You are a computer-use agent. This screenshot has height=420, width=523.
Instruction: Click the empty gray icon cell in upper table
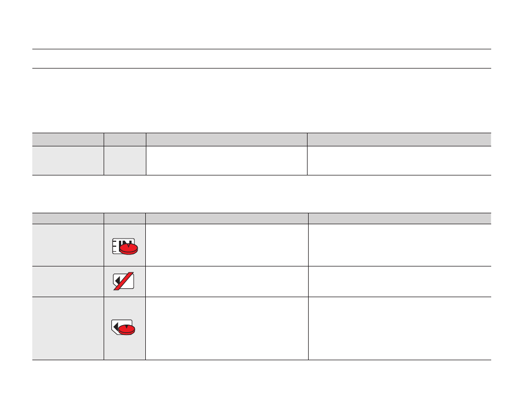125,161
